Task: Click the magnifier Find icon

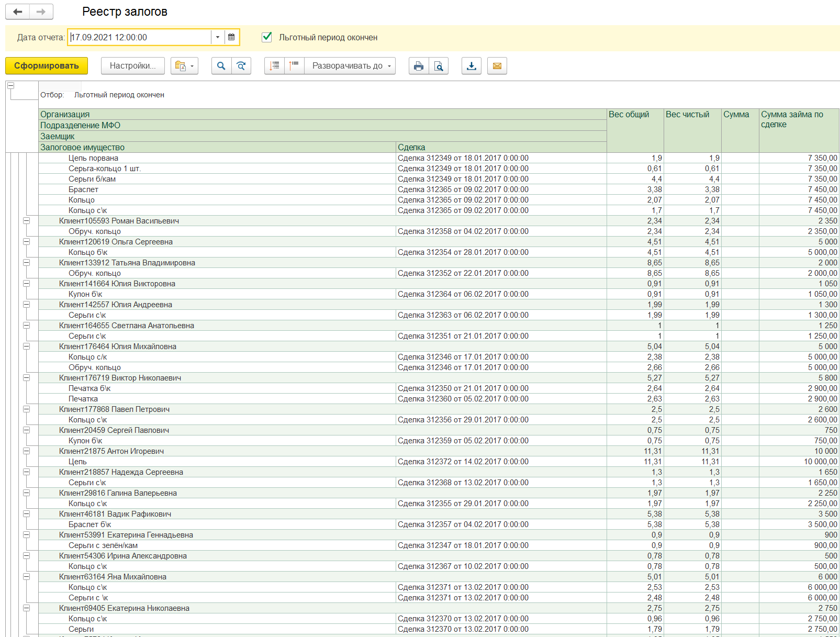Action: [x=221, y=66]
